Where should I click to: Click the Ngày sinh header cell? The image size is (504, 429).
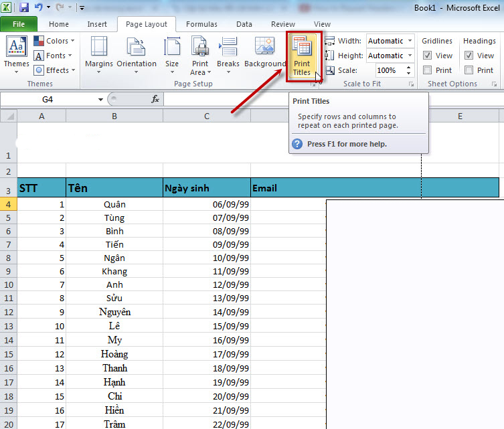pyautogui.click(x=207, y=187)
